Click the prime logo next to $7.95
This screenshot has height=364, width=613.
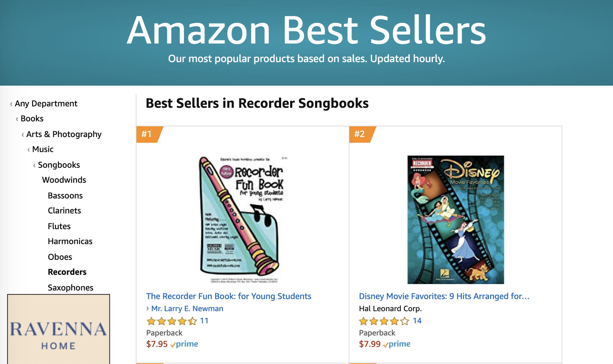[184, 344]
